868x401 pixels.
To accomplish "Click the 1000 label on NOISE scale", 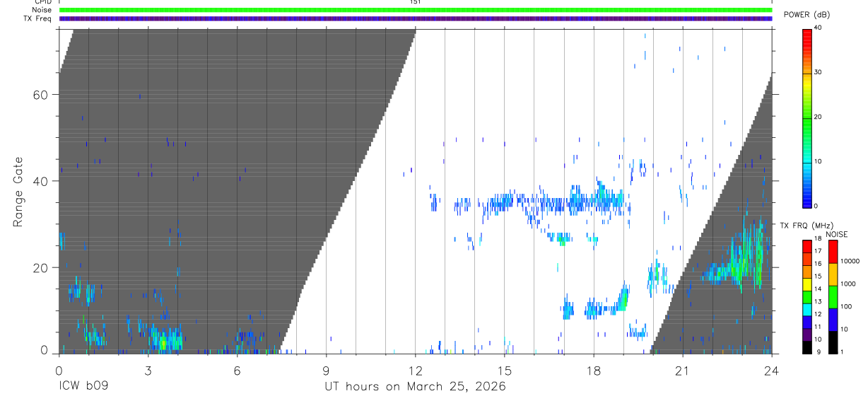I will point(847,284).
